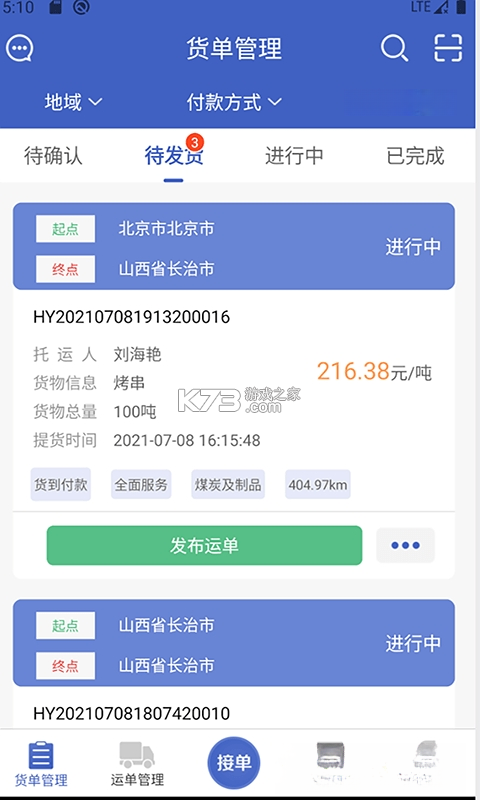Select the 煤炭及制品 tag
The width and height of the screenshot is (480, 800).
228,484
